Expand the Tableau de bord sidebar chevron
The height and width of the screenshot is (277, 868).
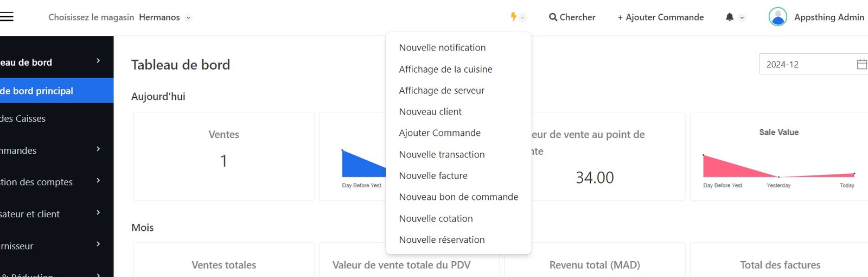(x=98, y=61)
